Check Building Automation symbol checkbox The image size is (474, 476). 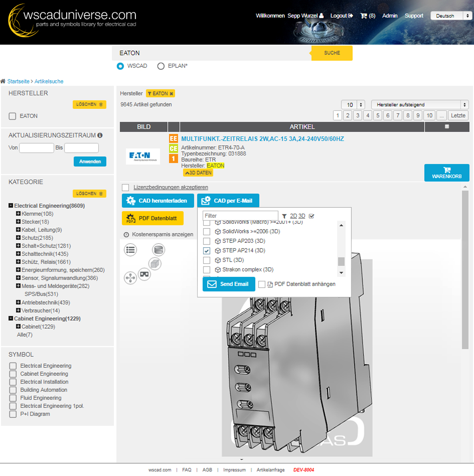tap(13, 390)
